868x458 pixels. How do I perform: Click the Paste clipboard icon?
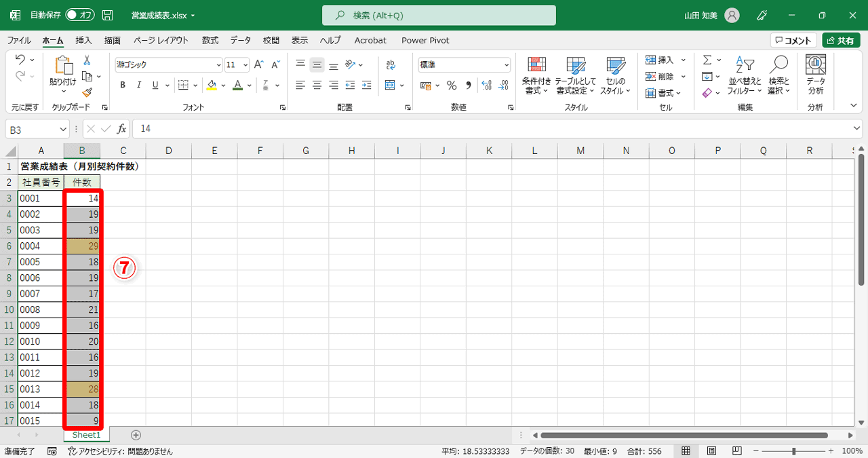(64, 65)
